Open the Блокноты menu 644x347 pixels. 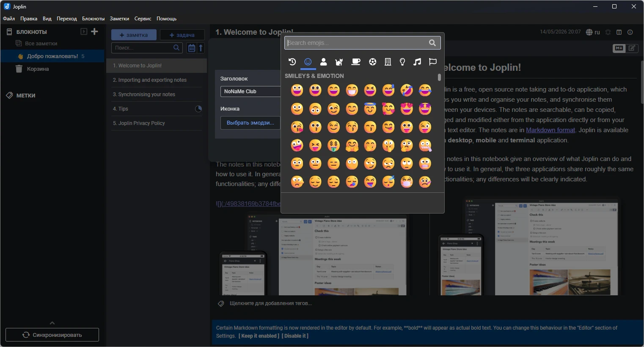pos(94,19)
